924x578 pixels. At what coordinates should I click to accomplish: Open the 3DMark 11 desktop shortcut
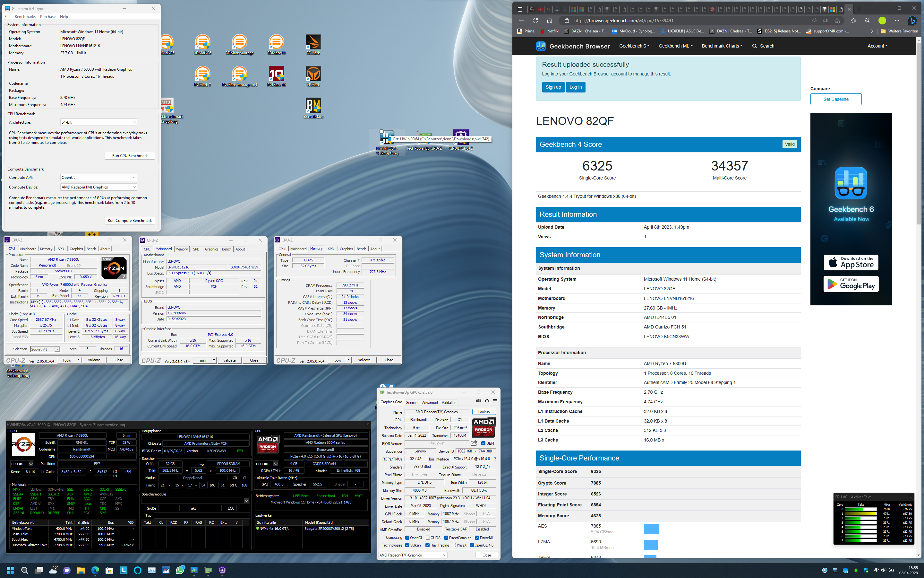(276, 44)
